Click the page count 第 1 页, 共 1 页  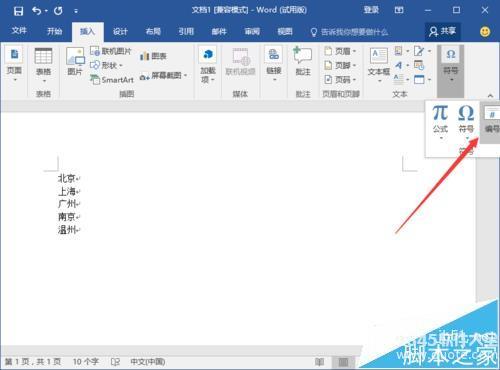pyautogui.click(x=33, y=362)
